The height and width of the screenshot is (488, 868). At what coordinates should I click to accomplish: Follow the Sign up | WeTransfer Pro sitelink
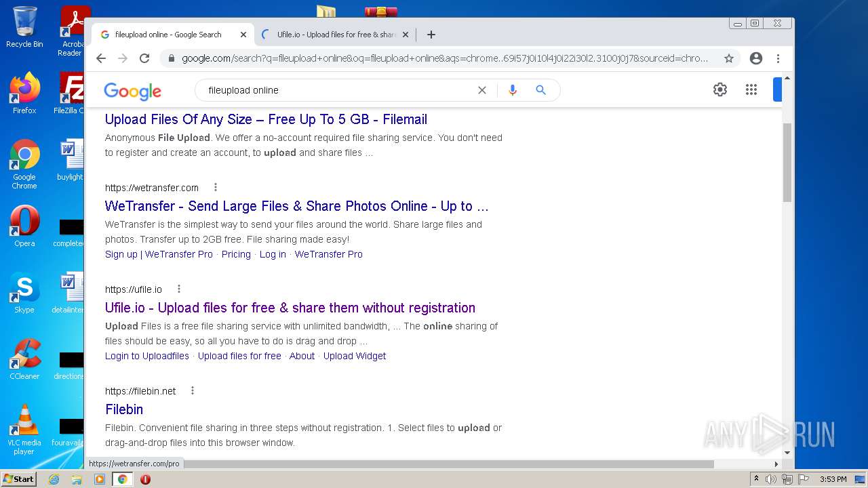point(159,254)
